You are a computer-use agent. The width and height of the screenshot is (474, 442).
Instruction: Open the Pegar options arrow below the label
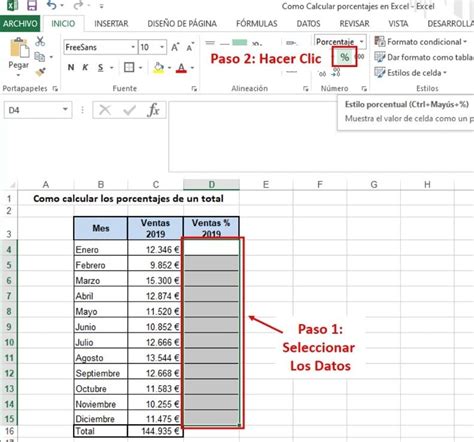pyautogui.click(x=18, y=75)
